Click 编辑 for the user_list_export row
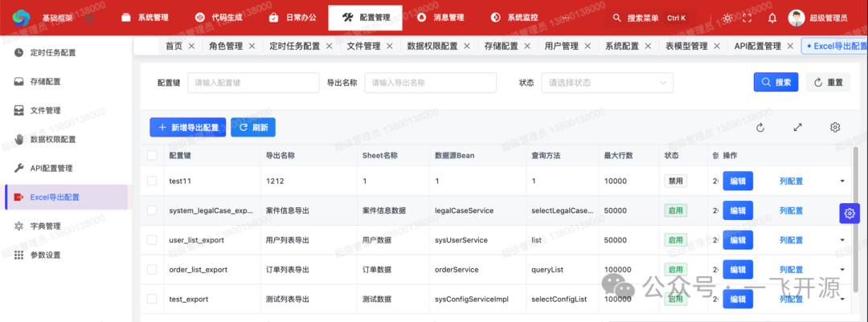 pyautogui.click(x=738, y=240)
